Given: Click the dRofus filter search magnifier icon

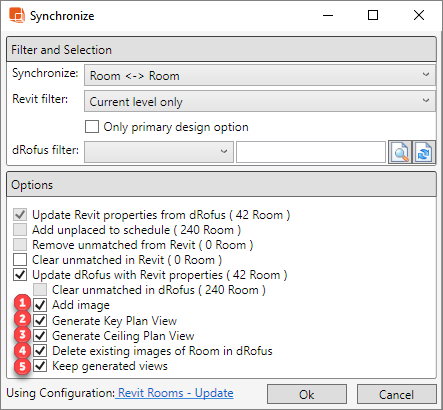Looking at the screenshot, I should pos(400,152).
